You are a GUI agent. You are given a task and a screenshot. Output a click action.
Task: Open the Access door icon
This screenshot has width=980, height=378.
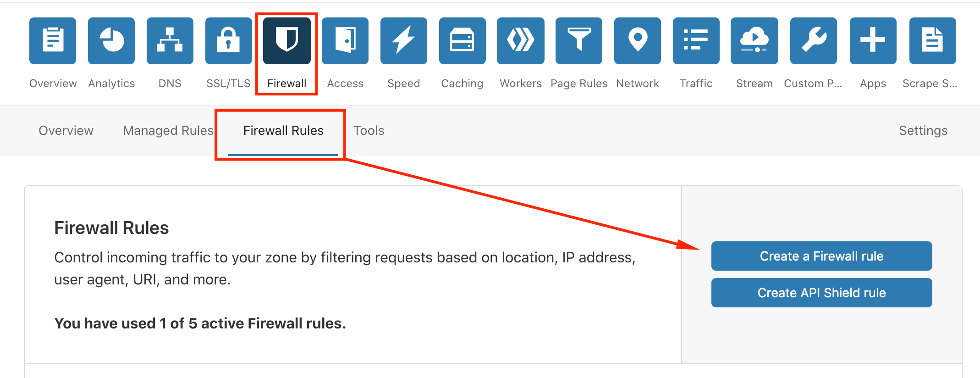tap(345, 41)
